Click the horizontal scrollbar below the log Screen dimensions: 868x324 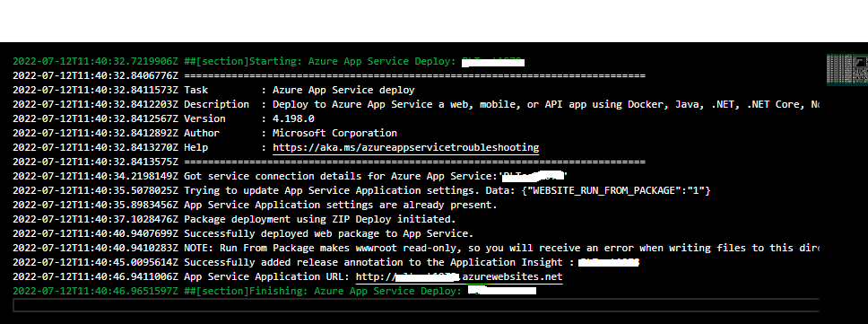[416, 305]
